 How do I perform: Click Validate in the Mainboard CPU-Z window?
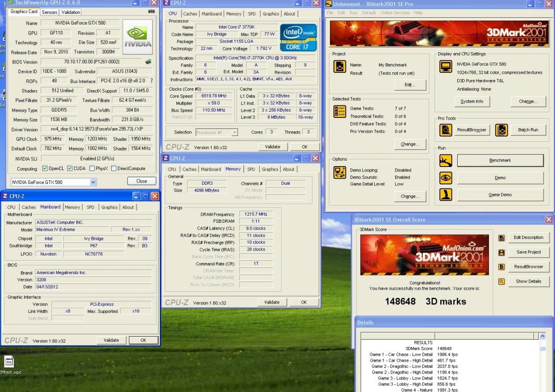[111, 340]
